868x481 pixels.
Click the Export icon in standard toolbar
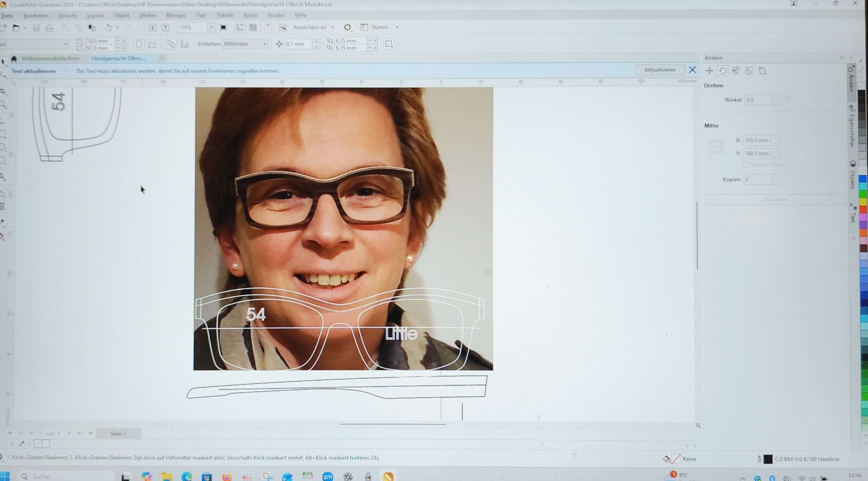point(166,27)
